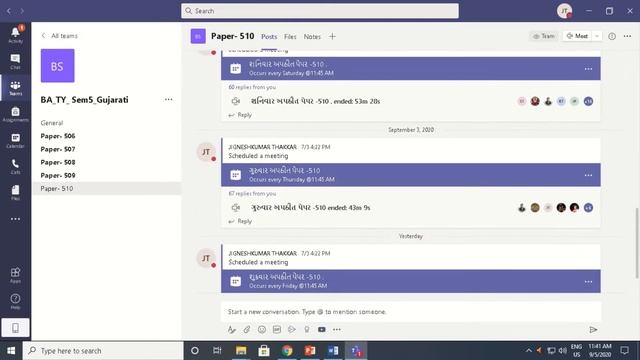640x360 pixels.
Task: Open options for the Friday meeting card
Action: point(588,282)
